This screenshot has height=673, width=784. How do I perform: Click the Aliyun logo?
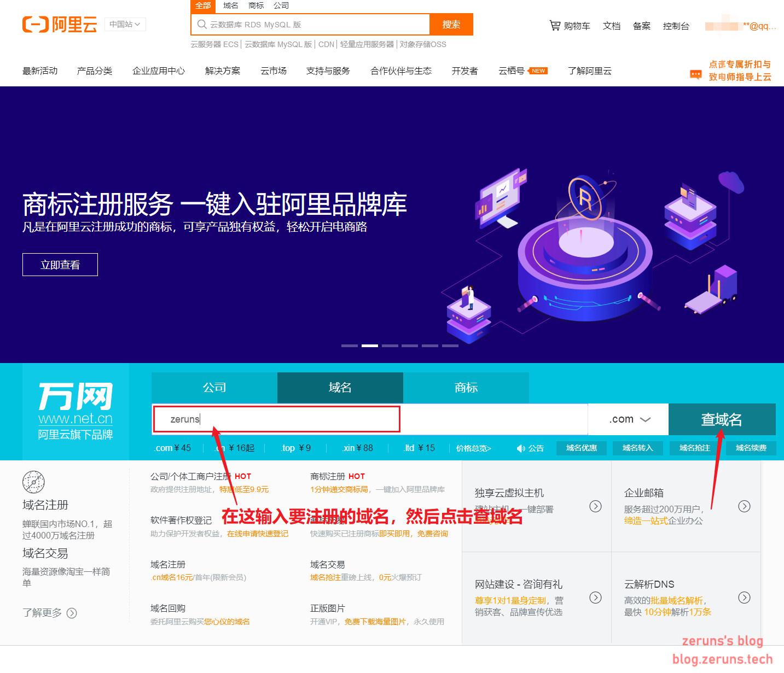point(60,25)
